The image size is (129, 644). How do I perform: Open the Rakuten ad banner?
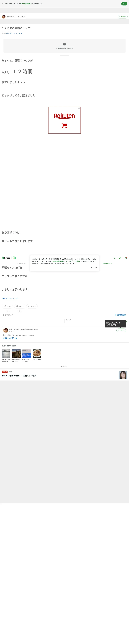(x=64, y=120)
